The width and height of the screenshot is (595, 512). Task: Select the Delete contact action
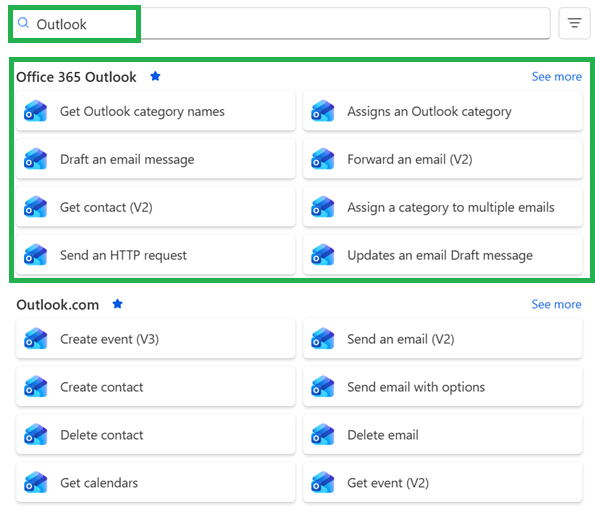pyautogui.click(x=156, y=435)
